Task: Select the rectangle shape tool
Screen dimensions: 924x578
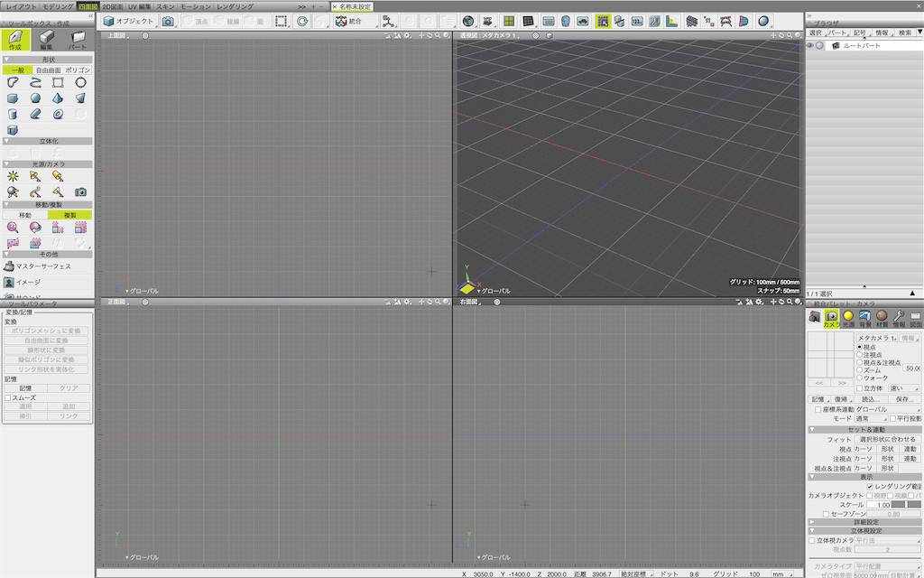Action: [x=58, y=82]
